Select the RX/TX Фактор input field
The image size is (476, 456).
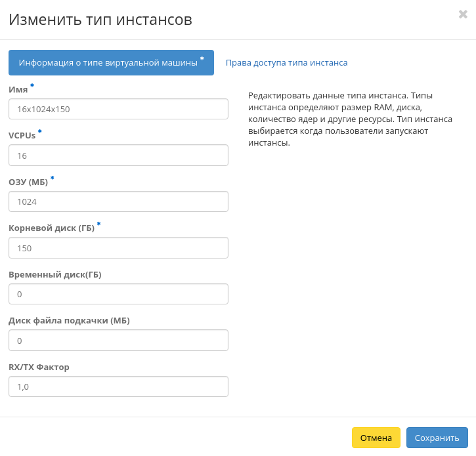118,386
